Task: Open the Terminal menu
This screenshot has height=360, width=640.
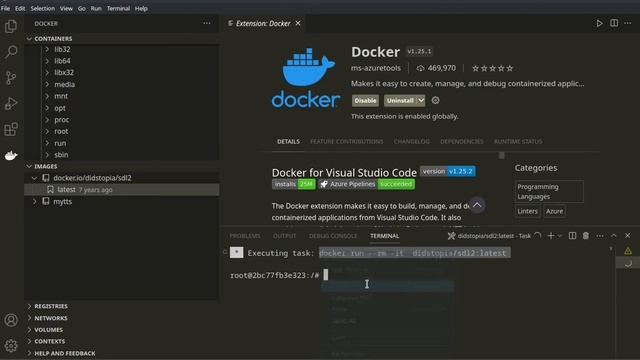Action: [x=118, y=8]
